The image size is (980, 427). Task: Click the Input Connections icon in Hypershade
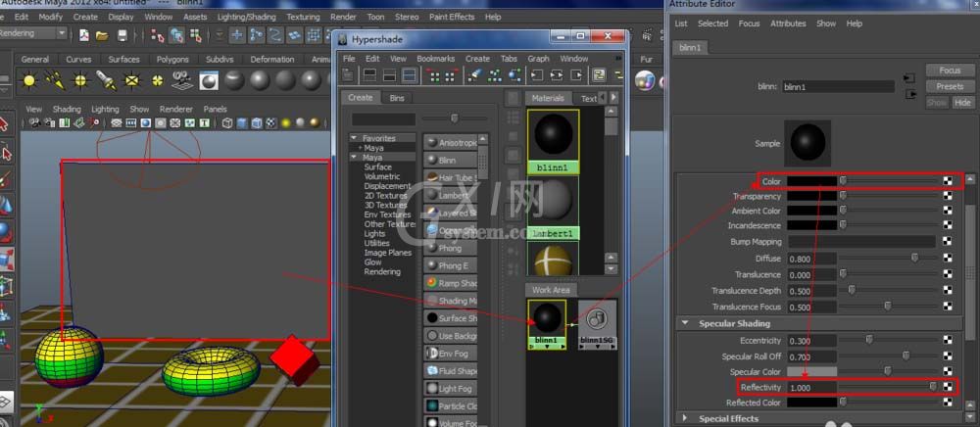coord(536,75)
